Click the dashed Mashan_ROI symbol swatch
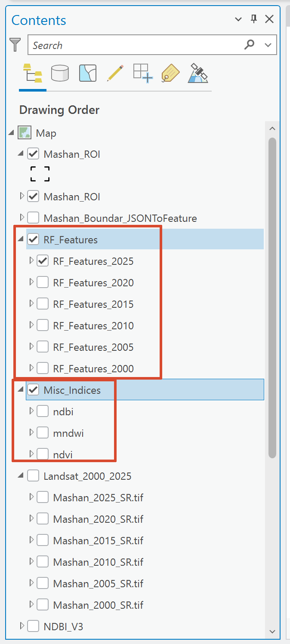 click(40, 174)
